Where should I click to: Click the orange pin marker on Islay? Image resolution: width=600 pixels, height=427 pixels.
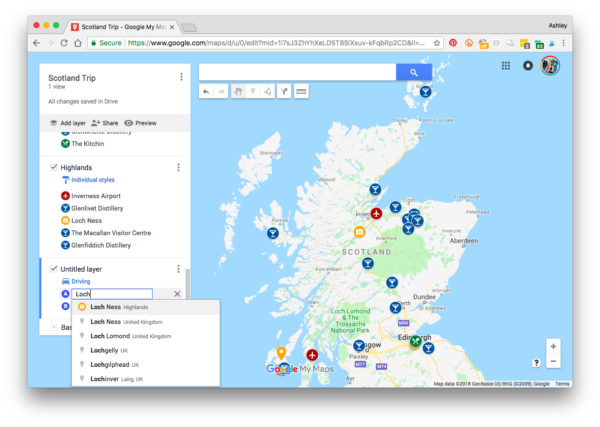281,352
